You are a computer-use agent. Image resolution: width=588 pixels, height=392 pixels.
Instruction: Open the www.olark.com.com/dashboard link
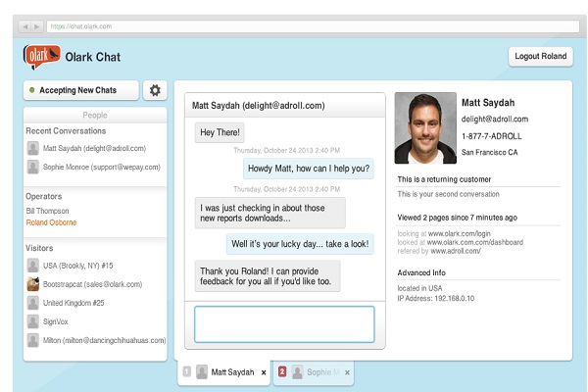click(475, 242)
